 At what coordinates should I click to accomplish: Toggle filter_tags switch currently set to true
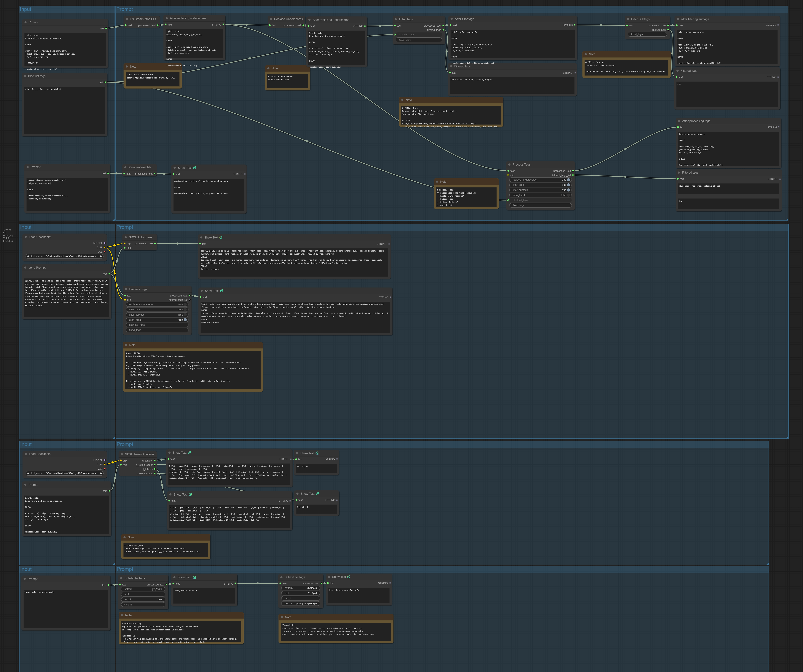coord(568,185)
